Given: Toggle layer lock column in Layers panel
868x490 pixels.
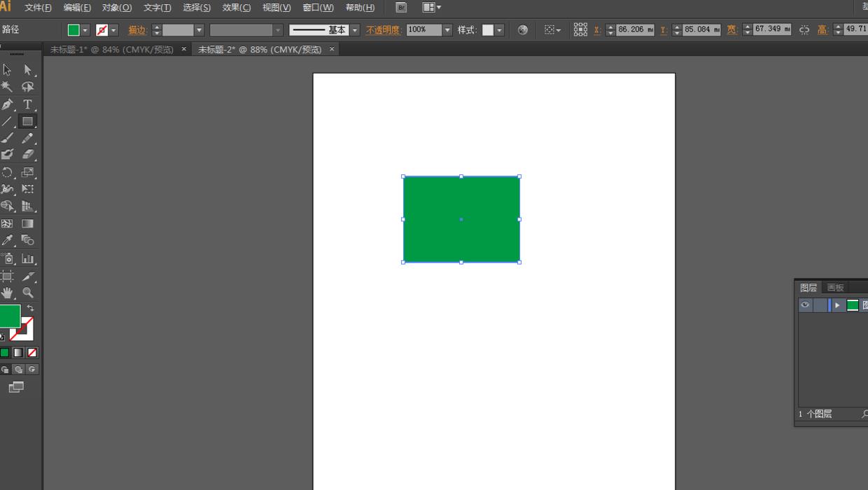Looking at the screenshot, I should (820, 305).
